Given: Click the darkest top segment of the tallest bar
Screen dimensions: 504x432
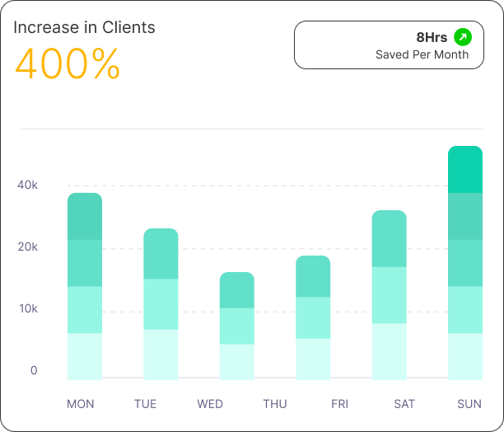Looking at the screenshot, I should (x=464, y=170).
